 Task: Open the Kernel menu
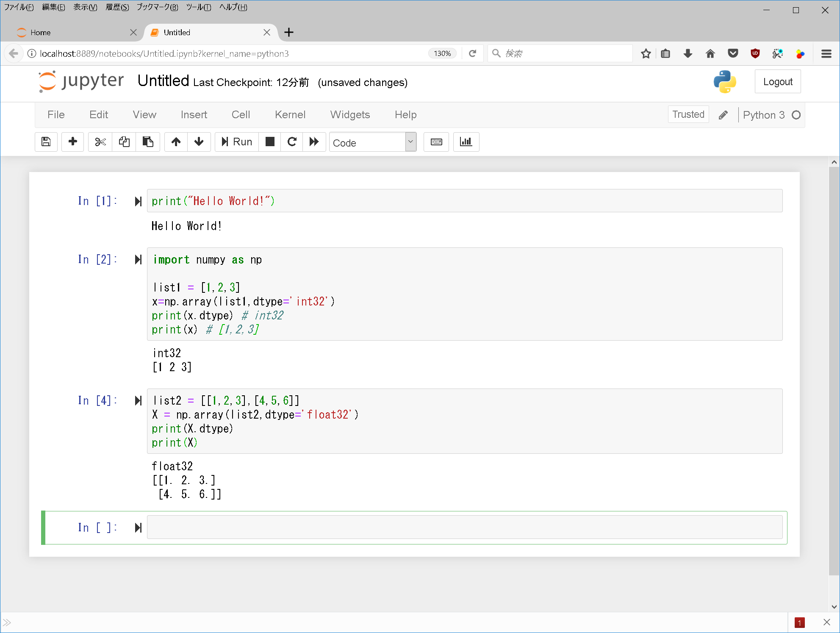coord(290,115)
